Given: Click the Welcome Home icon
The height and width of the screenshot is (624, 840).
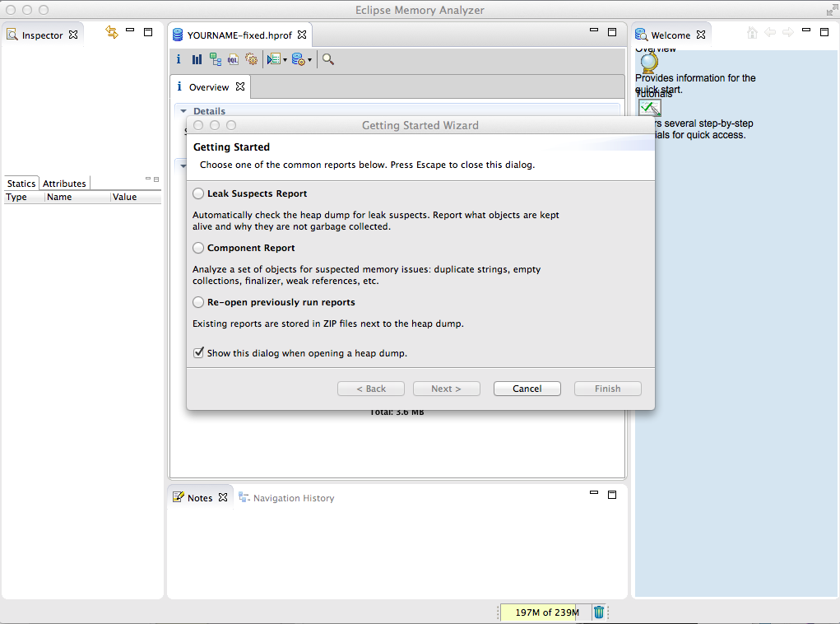Looking at the screenshot, I should (x=752, y=33).
